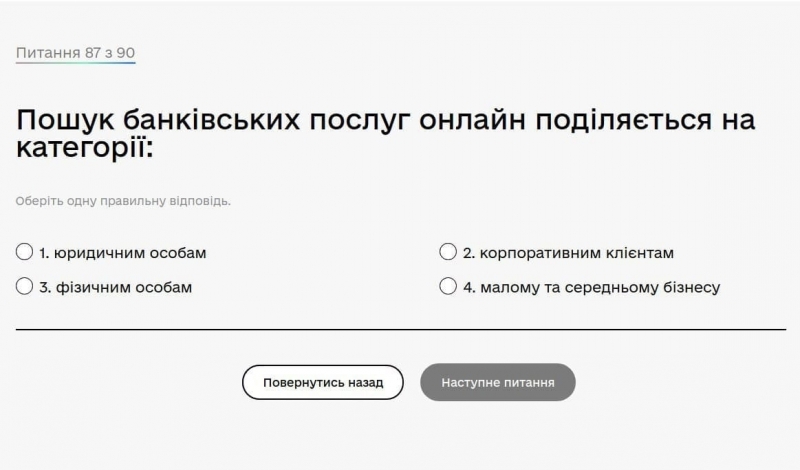Click the "Питання 87 з 90" counter
Screen dimensions: 800x470
75,51
